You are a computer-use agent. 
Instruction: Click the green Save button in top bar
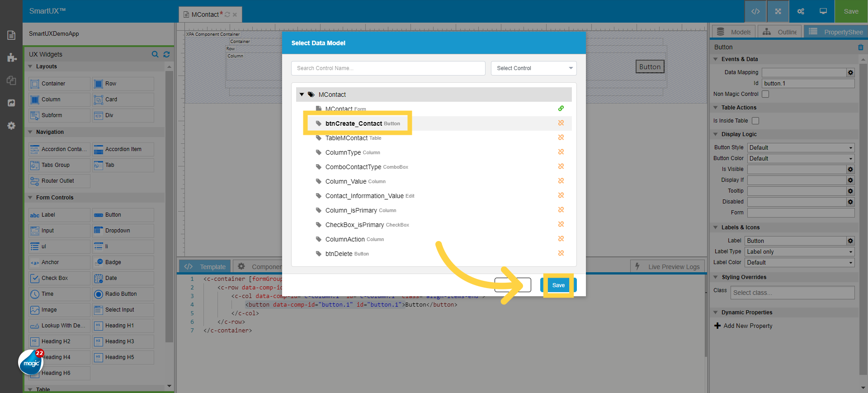point(851,11)
